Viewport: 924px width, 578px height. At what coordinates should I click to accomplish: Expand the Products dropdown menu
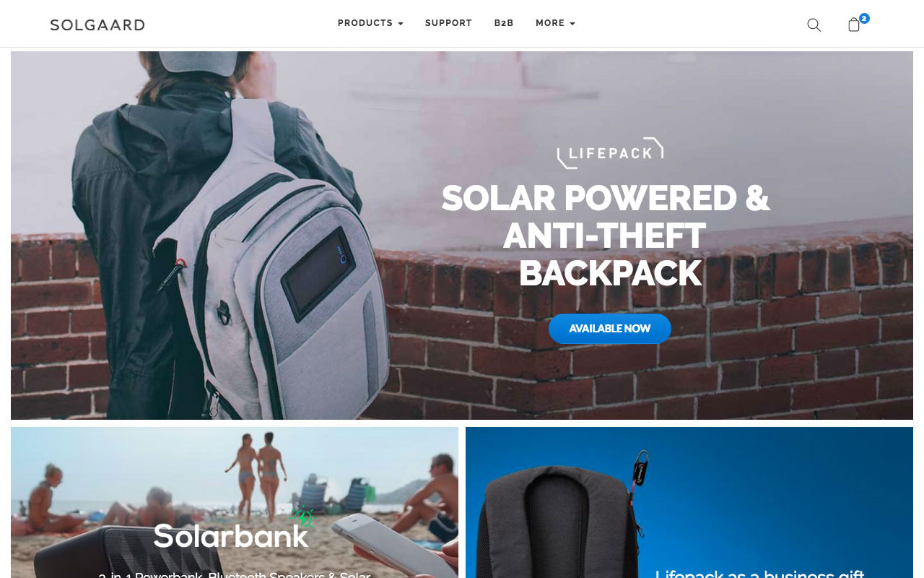click(x=370, y=23)
